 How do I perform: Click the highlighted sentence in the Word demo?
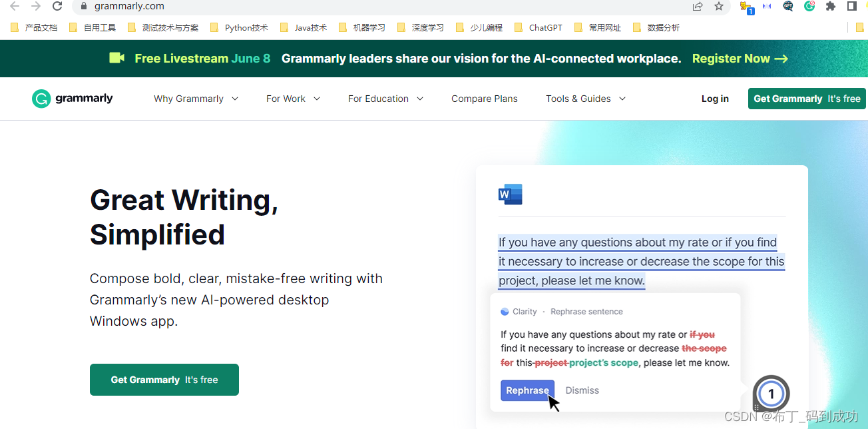(641, 261)
